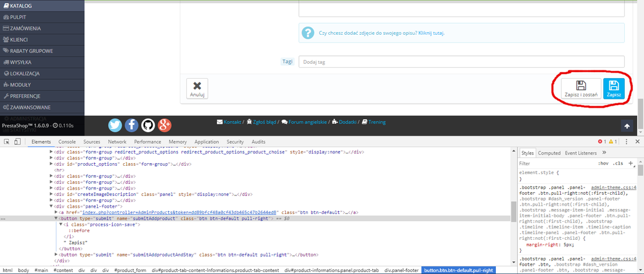644x274 pixels.
Task: Toggle the :hov element state panel
Action: pyautogui.click(x=603, y=164)
